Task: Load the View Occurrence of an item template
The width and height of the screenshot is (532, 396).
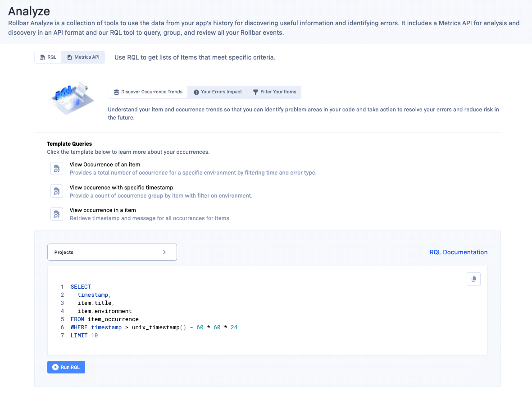Action: pyautogui.click(x=105, y=165)
